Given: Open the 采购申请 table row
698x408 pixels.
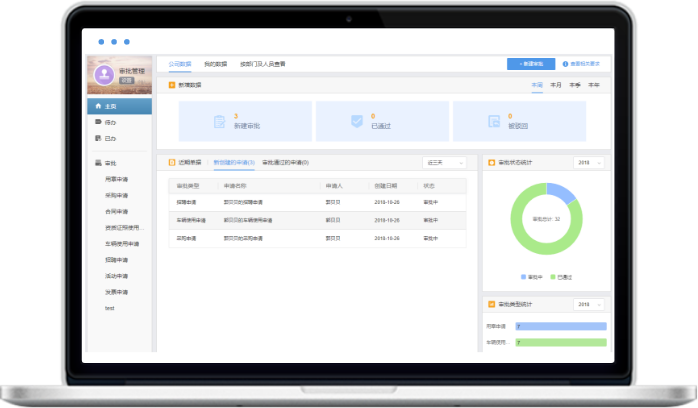Looking at the screenshot, I should pos(317,238).
